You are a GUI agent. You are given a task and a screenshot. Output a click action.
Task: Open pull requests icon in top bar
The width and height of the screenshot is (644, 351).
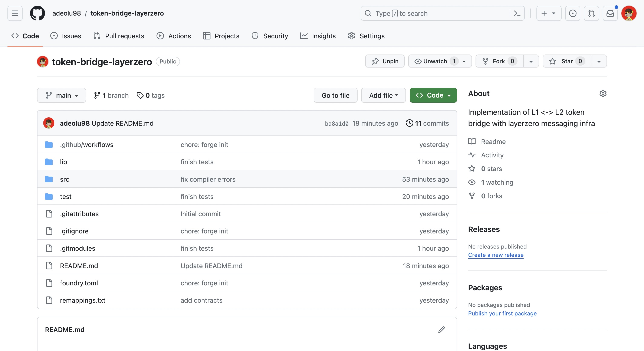(x=591, y=13)
